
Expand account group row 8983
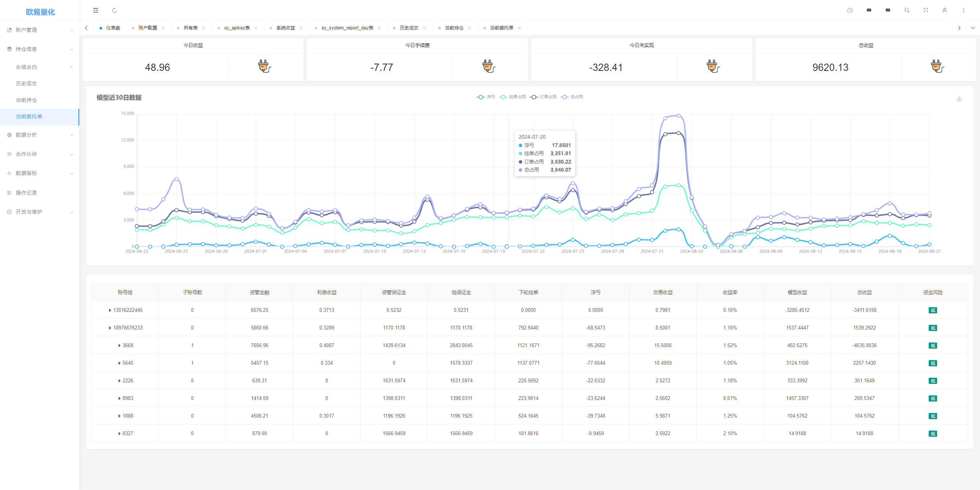119,398
